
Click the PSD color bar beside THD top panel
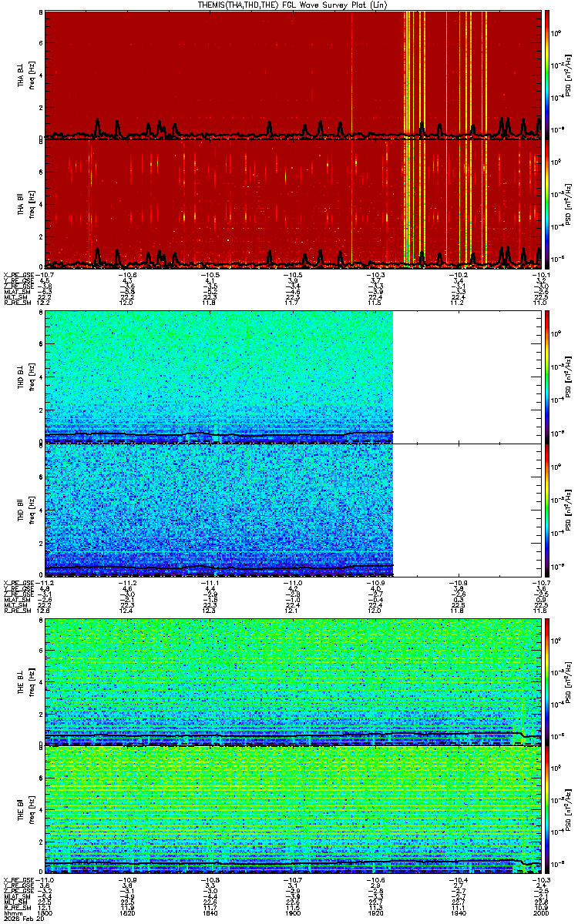548,377
